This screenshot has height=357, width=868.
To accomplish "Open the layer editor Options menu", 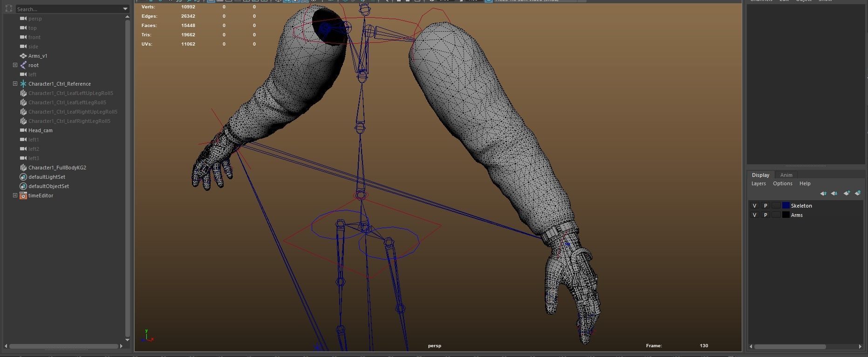I will (783, 183).
